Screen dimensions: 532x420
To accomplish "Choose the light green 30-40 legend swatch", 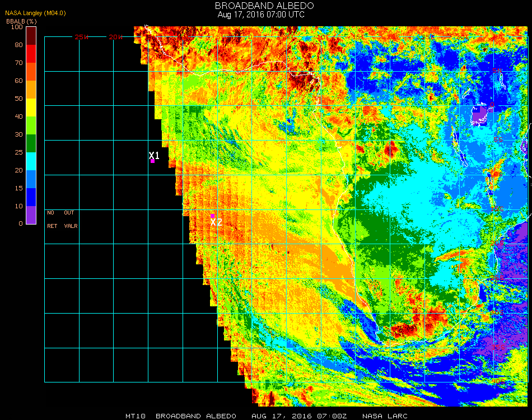I will point(31,125).
